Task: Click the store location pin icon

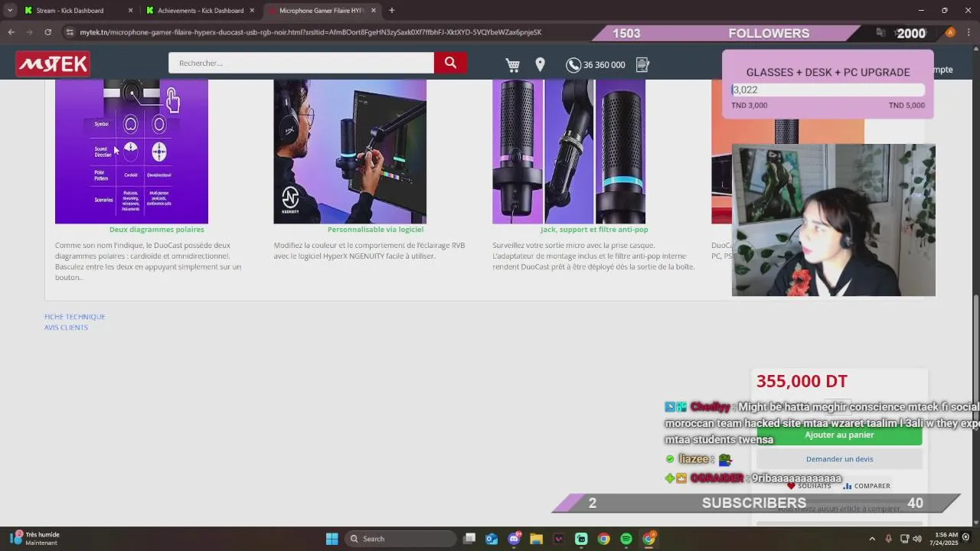Action: [541, 65]
